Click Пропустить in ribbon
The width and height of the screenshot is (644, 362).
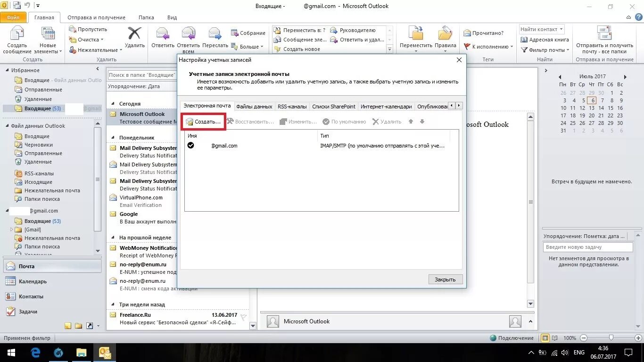[88, 29]
